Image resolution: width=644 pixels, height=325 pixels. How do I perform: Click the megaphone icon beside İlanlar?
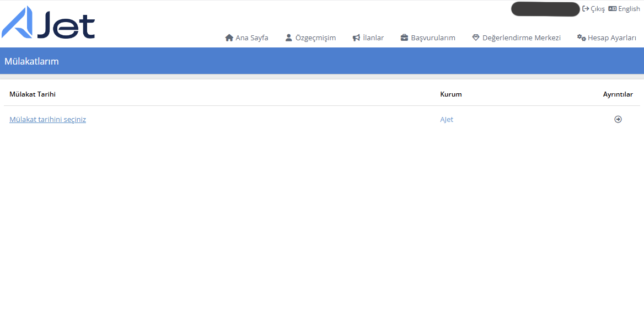356,38
